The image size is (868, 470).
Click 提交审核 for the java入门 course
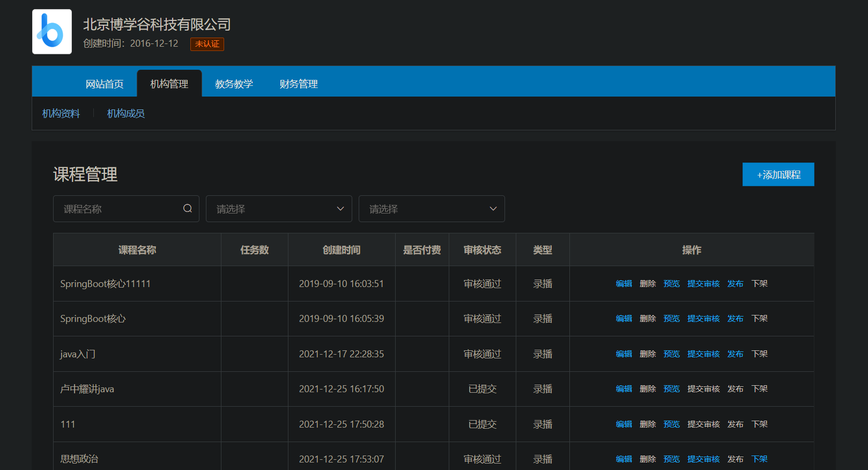point(703,354)
